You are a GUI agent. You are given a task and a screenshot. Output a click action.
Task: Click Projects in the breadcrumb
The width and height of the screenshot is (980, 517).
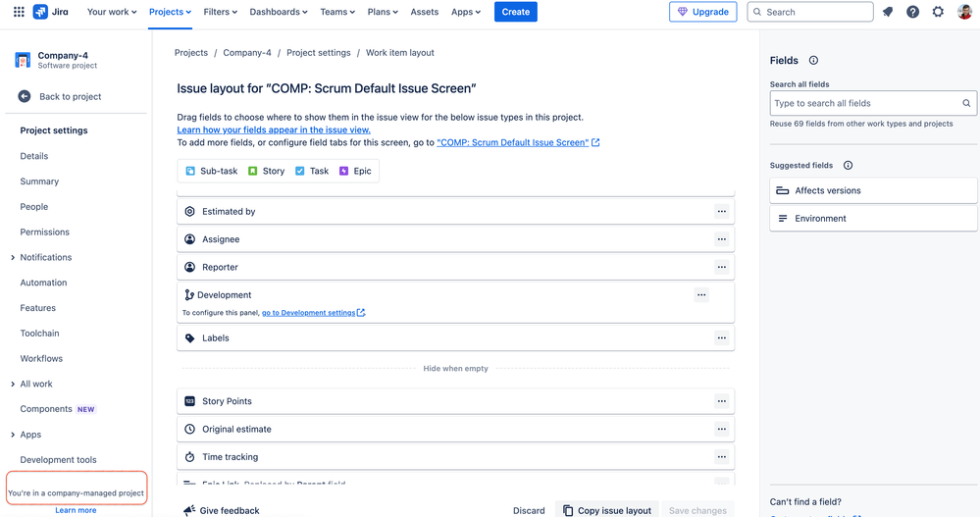click(191, 53)
